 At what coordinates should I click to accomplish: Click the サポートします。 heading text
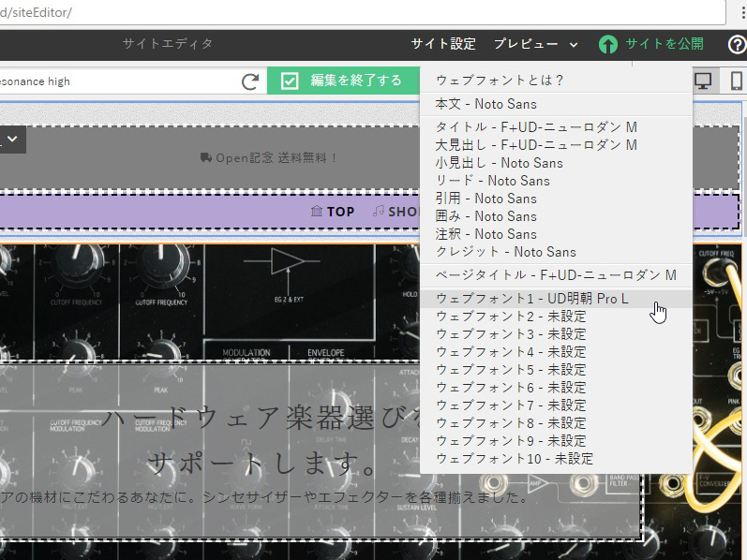263,464
